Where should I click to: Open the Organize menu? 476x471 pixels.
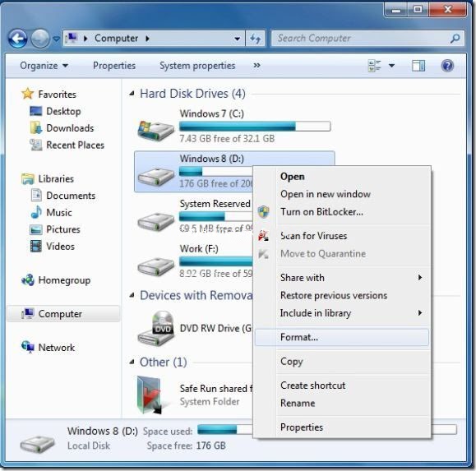click(44, 66)
